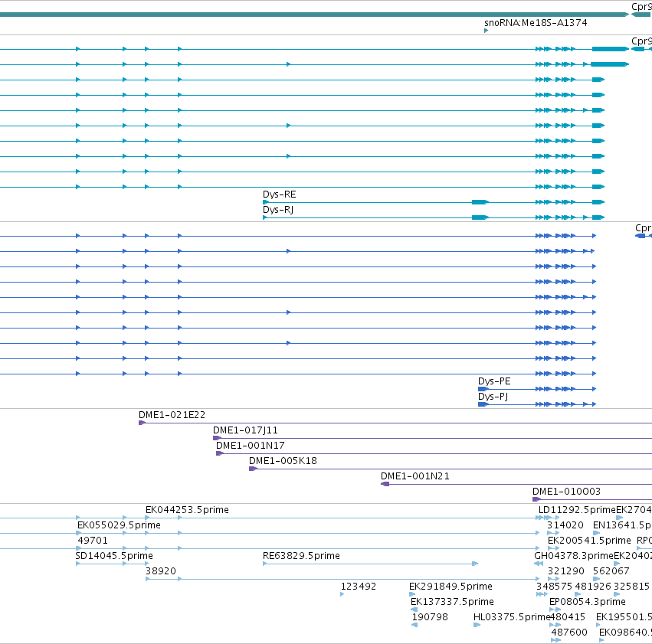Select the Dys-PJ protein label
The height and width of the screenshot is (644, 652).
(x=493, y=397)
